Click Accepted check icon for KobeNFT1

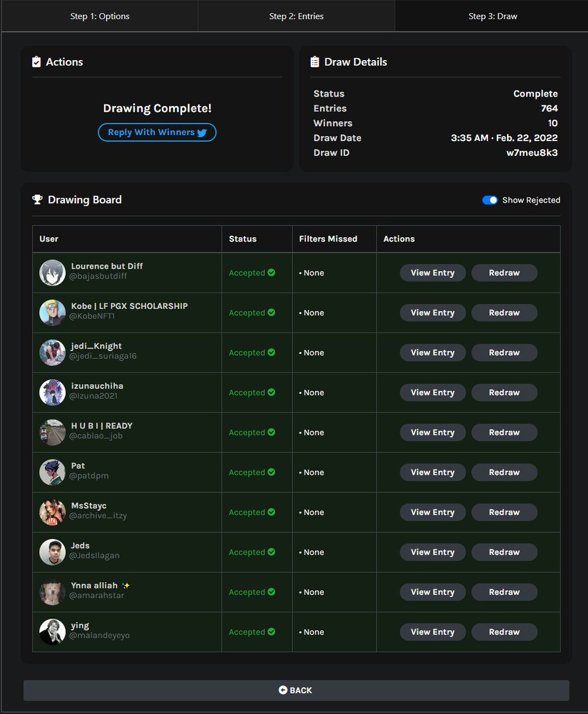(271, 312)
